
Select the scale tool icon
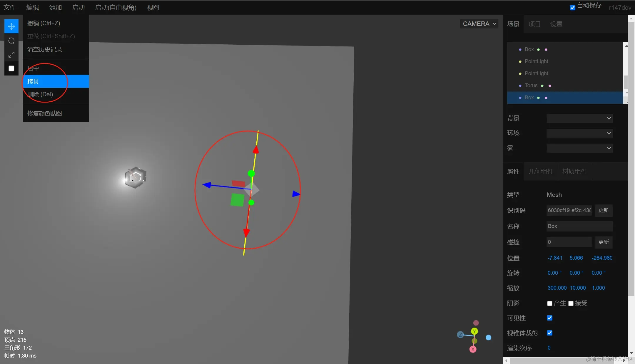[x=11, y=55]
